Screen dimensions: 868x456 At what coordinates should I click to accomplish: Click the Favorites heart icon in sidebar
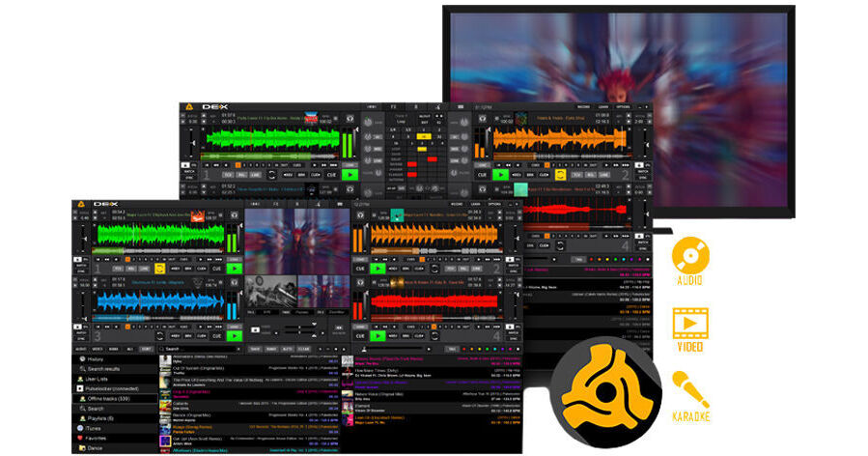click(x=79, y=438)
